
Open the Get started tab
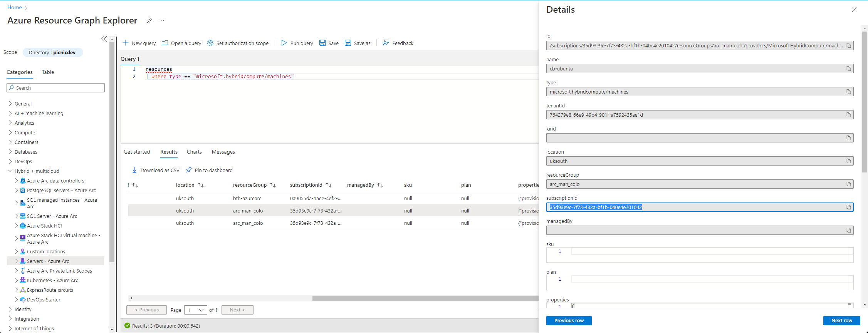(x=137, y=152)
